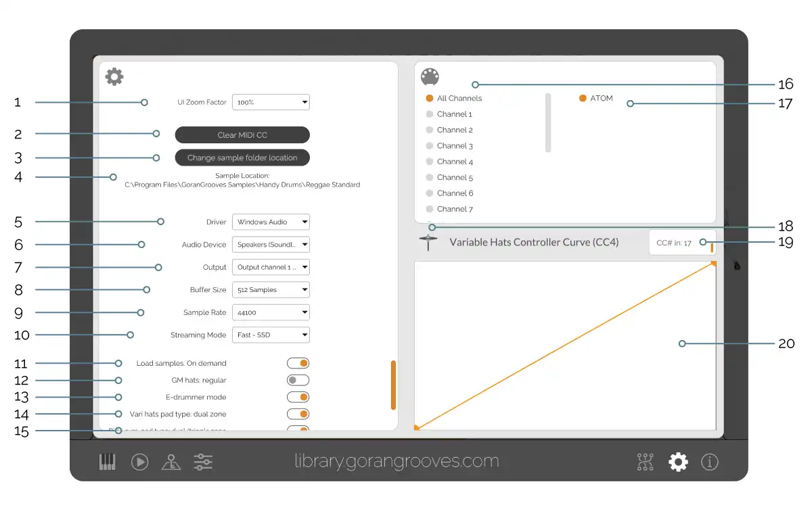Select MIDI Channel 3

point(449,146)
